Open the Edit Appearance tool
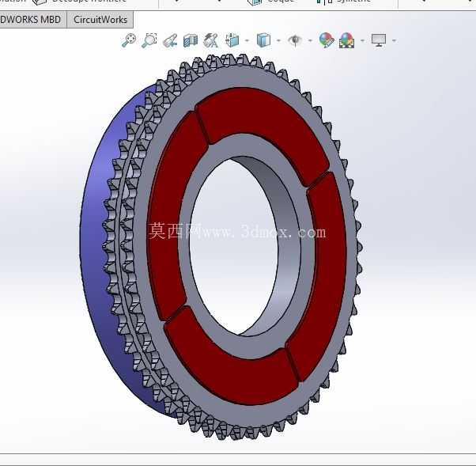The height and width of the screenshot is (466, 476). coord(327,40)
